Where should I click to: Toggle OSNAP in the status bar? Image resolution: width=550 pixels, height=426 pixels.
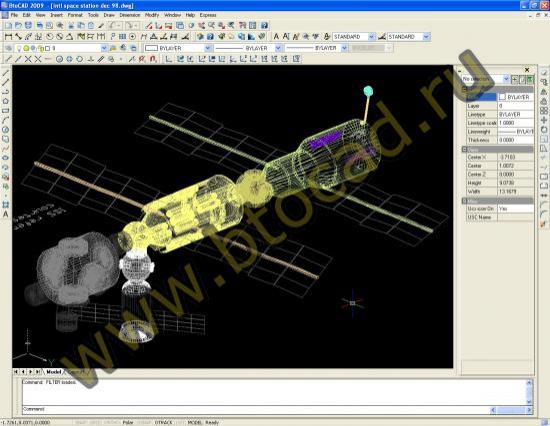[x=145, y=422]
